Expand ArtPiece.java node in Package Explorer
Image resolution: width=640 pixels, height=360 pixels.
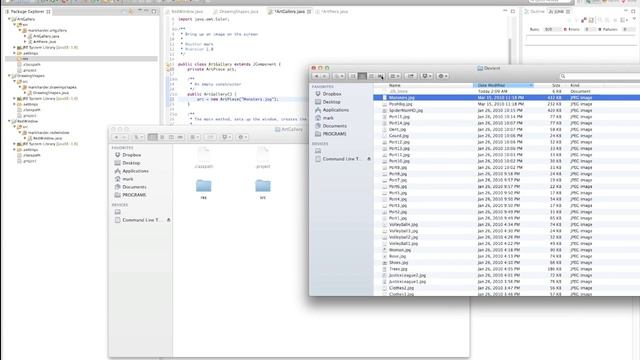(x=25, y=42)
